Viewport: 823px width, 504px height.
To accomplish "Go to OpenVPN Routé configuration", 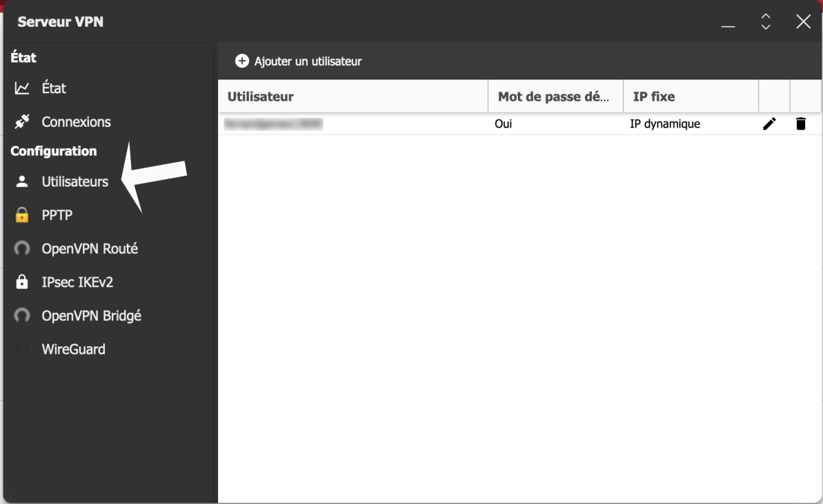I will 89,249.
